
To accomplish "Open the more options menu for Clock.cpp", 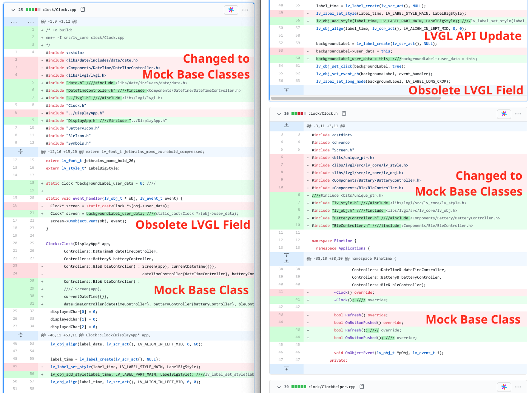I will pyautogui.click(x=245, y=10).
